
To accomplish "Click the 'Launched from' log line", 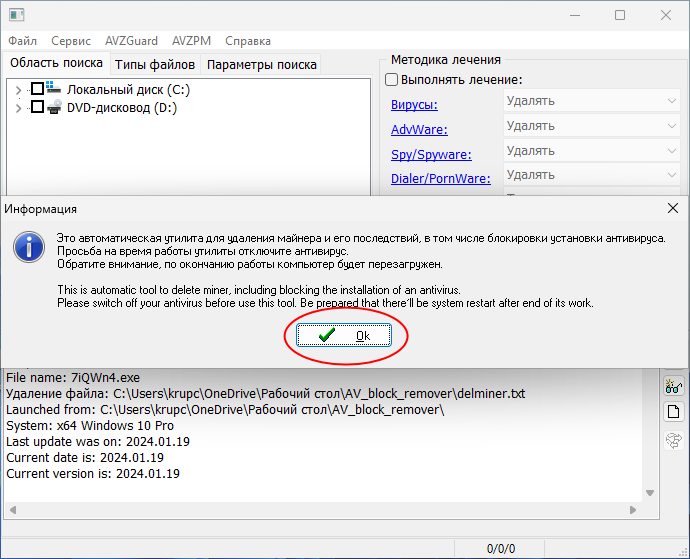I will click(225, 410).
